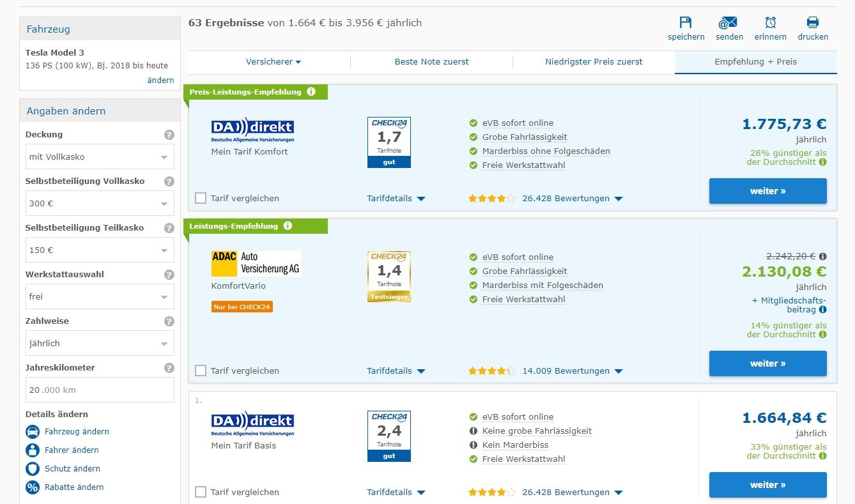Click ändern link under Tesla Model 3
The image size is (855, 504).
160,80
